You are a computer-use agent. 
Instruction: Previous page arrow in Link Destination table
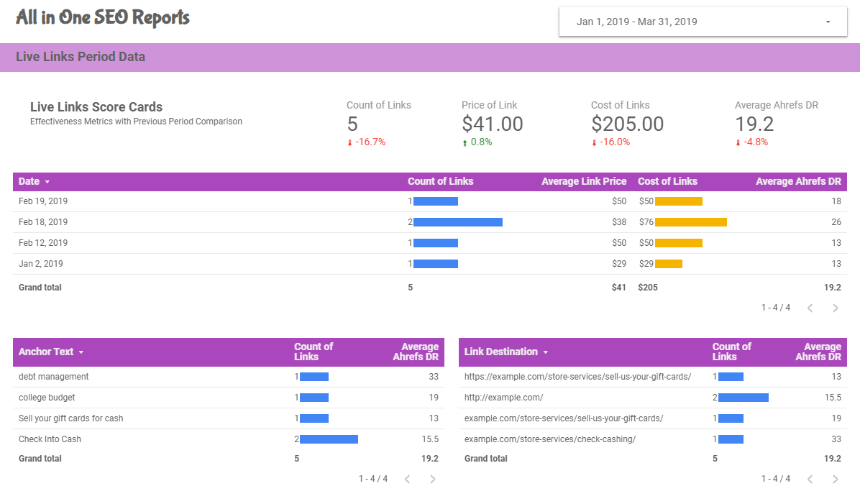[x=810, y=480]
